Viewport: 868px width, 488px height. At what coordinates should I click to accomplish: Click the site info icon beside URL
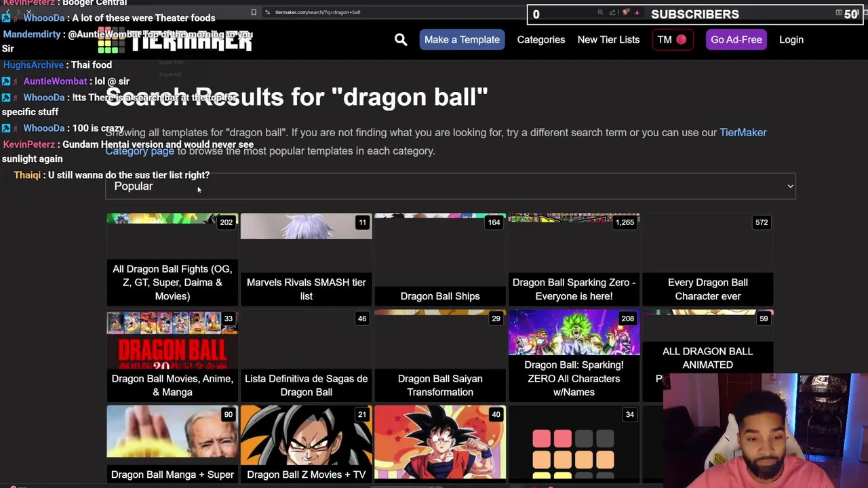(x=267, y=12)
